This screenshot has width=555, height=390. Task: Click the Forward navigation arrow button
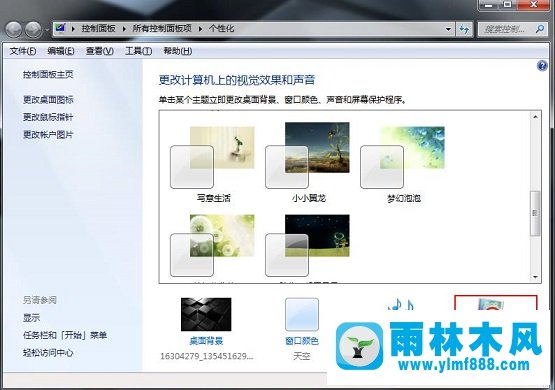click(33, 29)
